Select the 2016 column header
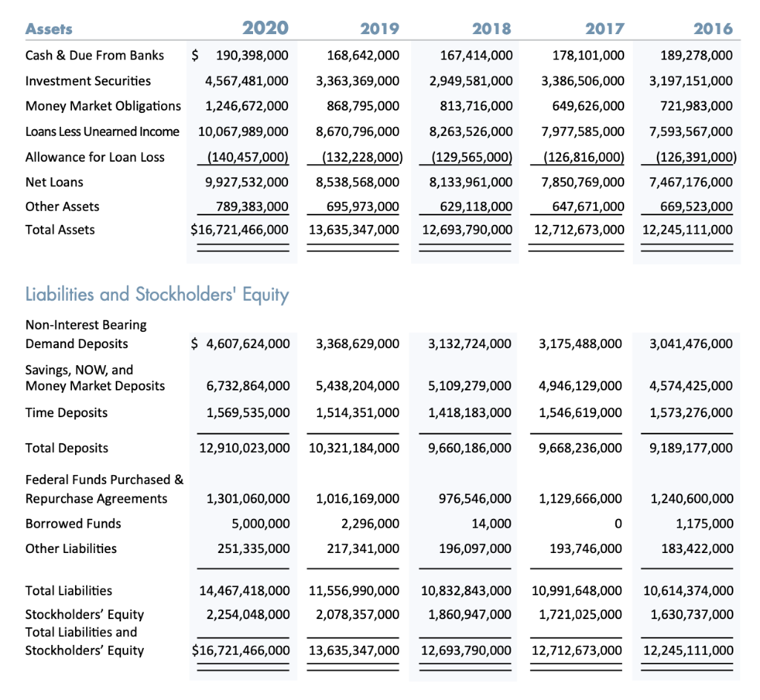Image resolution: width=760 pixels, height=700 pixels. coord(714,28)
